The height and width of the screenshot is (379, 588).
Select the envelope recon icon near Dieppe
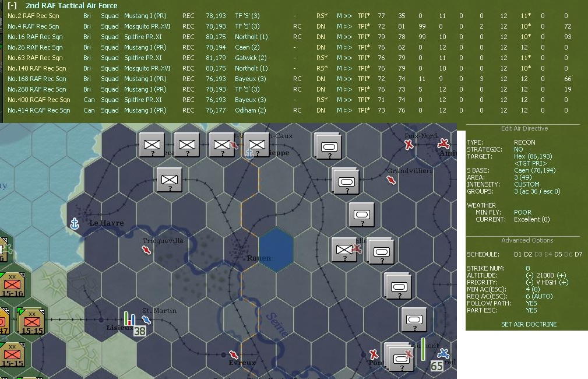(x=256, y=145)
